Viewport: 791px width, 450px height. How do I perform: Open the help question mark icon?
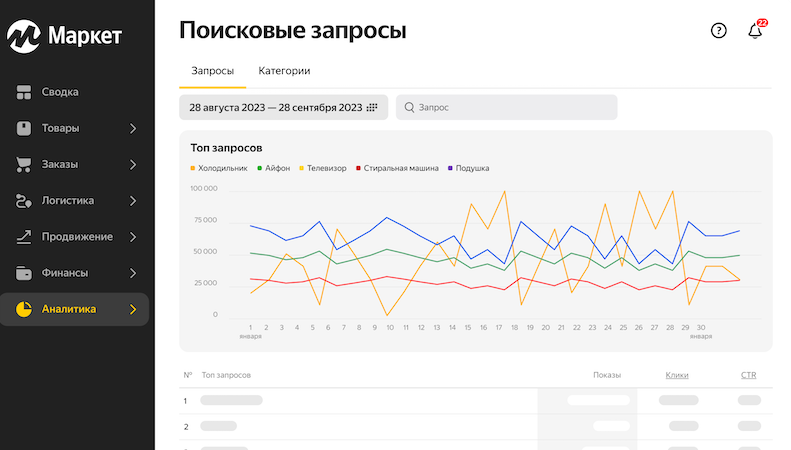[x=718, y=31]
